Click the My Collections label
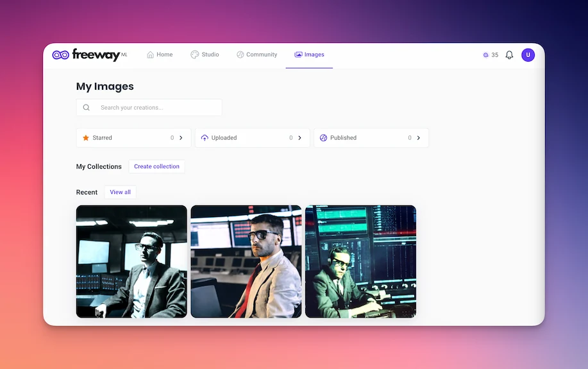Viewport: 588px width, 369px height. (99, 167)
